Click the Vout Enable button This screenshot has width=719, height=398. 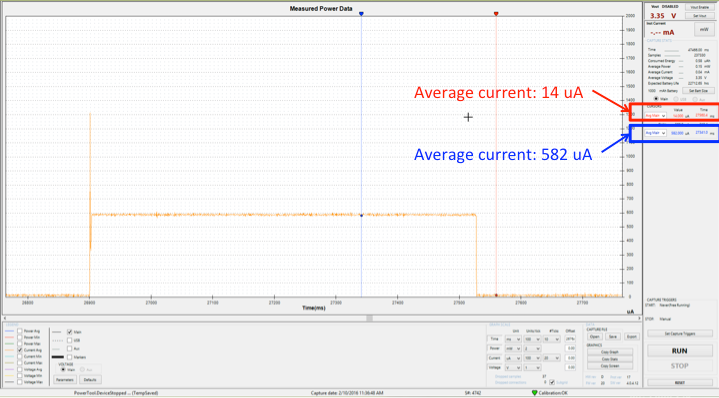tap(699, 7)
